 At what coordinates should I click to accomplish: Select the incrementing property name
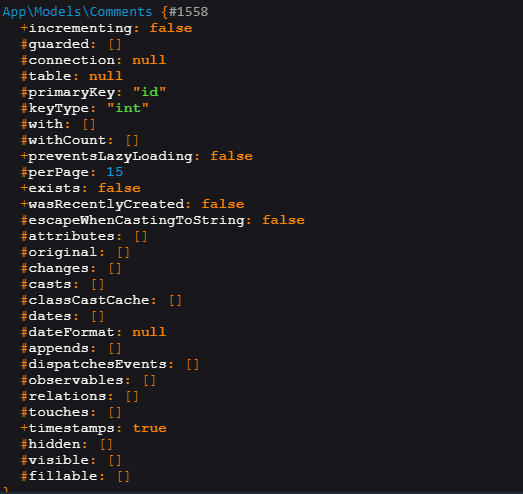(80, 28)
